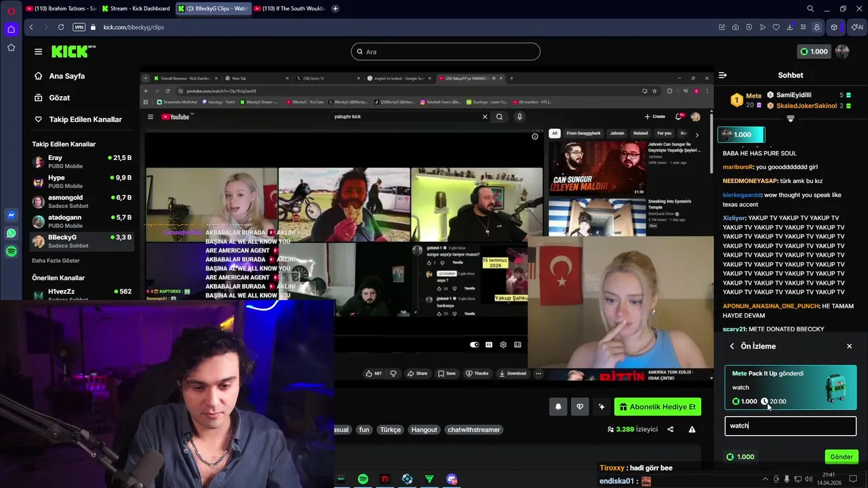Viewport: 868px width, 488px height.
Task: Click Spotify on the Windows taskbar
Action: [363, 479]
